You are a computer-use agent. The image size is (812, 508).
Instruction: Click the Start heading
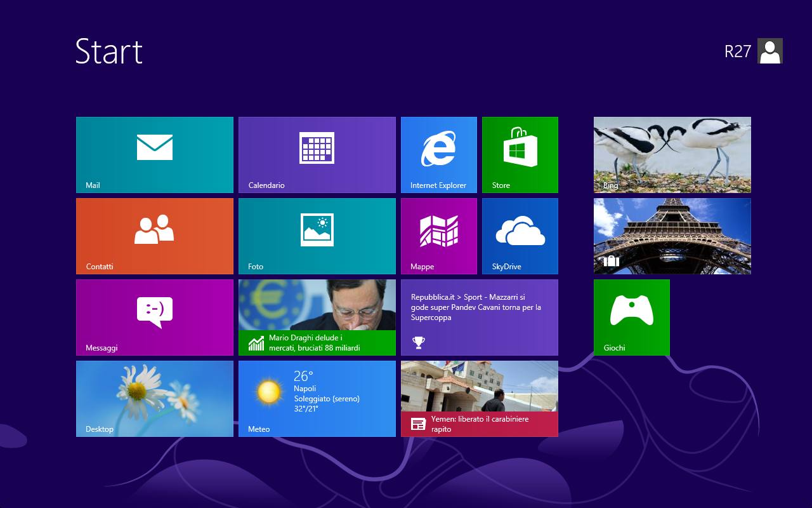(x=109, y=51)
